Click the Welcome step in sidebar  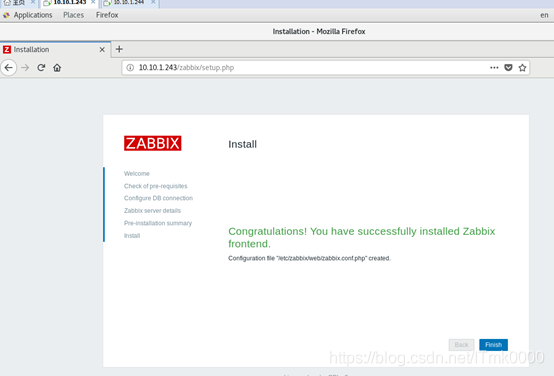coord(137,174)
